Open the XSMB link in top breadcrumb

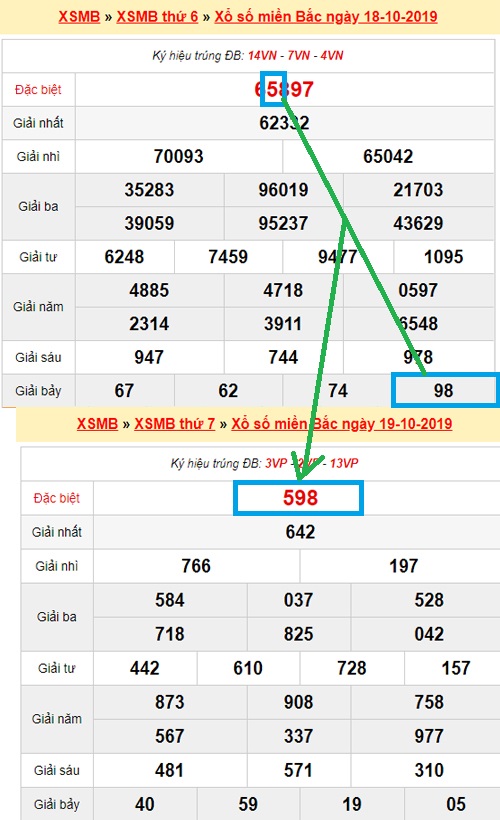pyautogui.click(x=79, y=17)
